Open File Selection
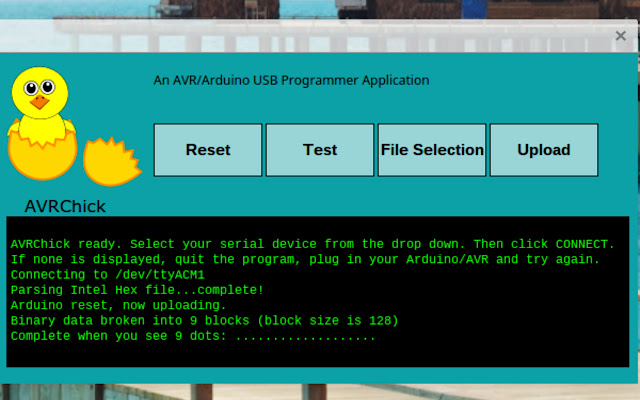This screenshot has width=640, height=400. point(432,150)
